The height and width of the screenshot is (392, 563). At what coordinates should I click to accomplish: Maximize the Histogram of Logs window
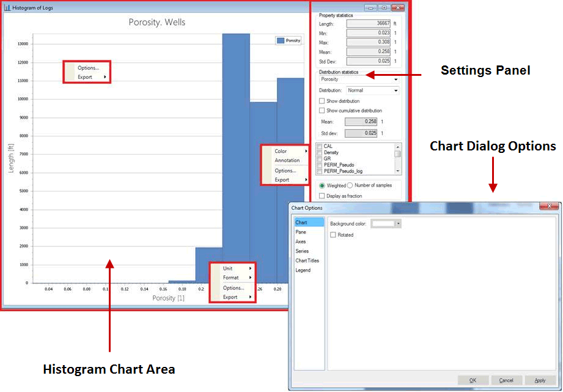point(384,7)
